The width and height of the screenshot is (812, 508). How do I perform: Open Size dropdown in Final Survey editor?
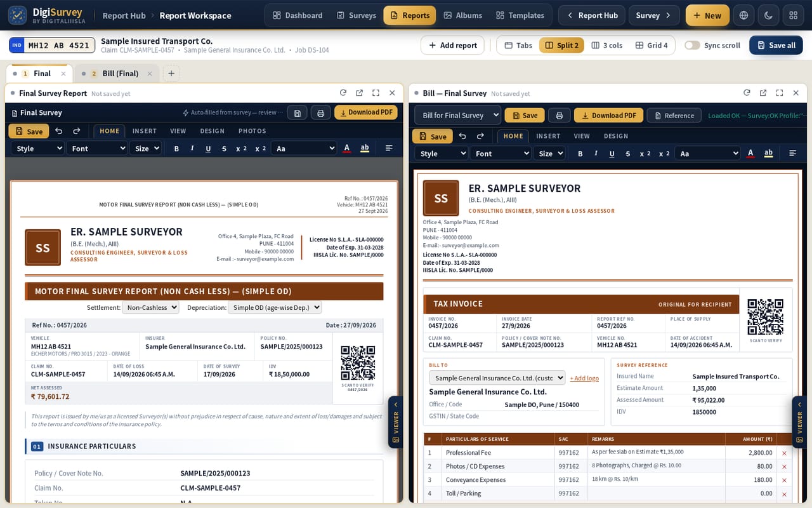[146, 149]
